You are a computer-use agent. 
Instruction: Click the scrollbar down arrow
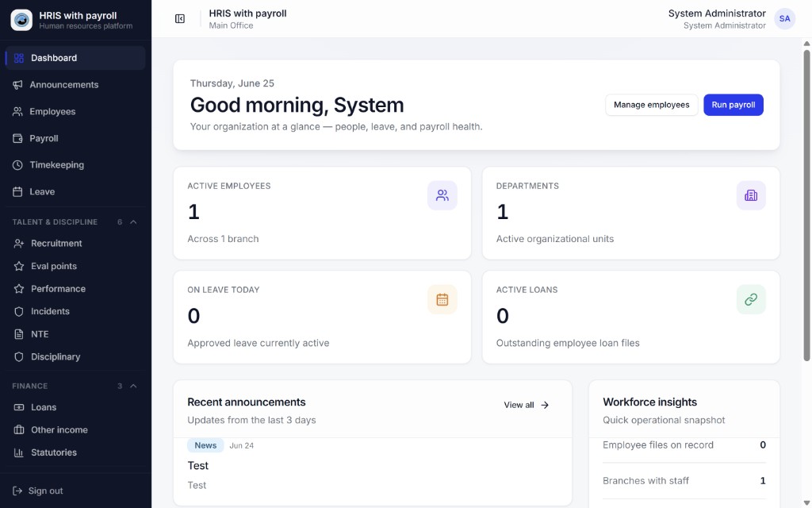(806, 502)
